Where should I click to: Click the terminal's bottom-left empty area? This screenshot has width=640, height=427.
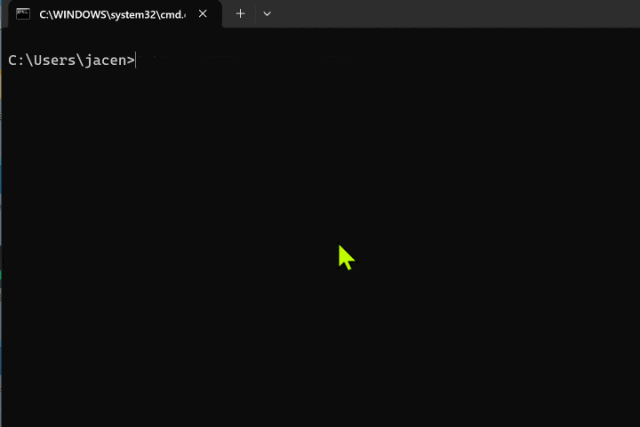[x=40, y=400]
